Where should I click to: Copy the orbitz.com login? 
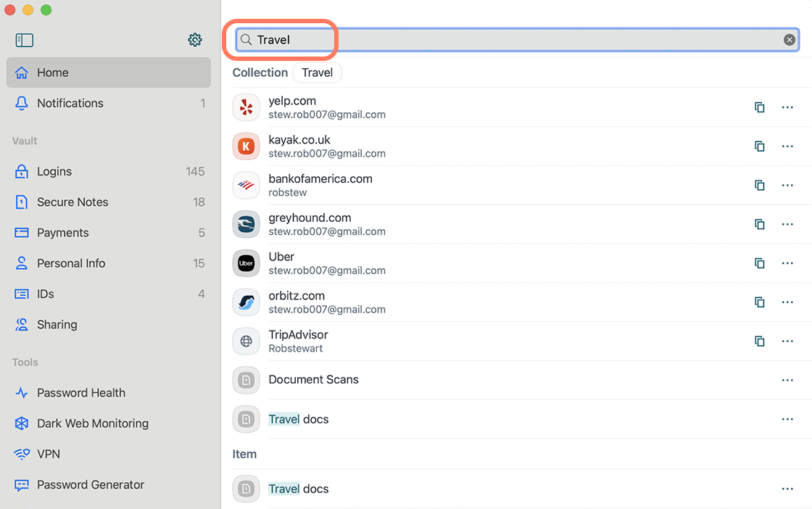(759, 302)
